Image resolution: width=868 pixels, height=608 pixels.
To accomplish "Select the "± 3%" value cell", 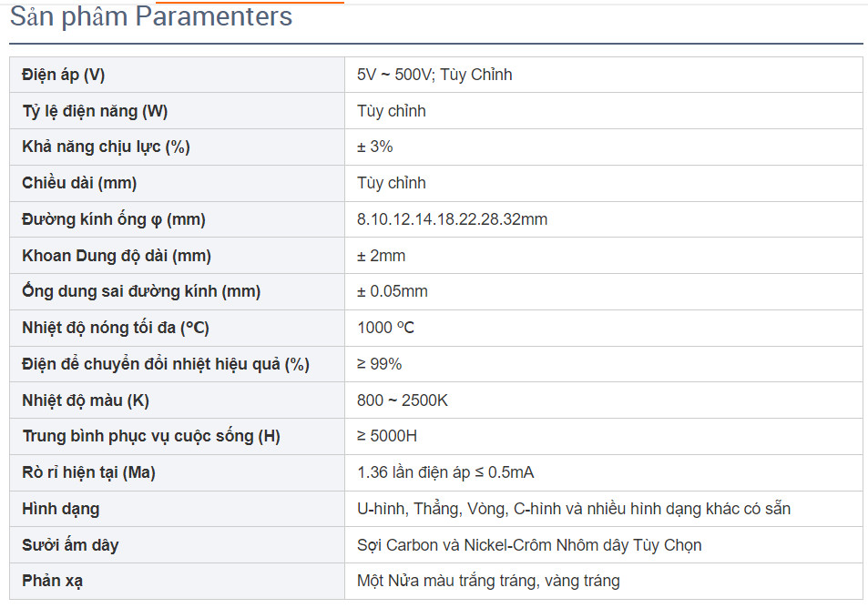I will click(375, 147).
